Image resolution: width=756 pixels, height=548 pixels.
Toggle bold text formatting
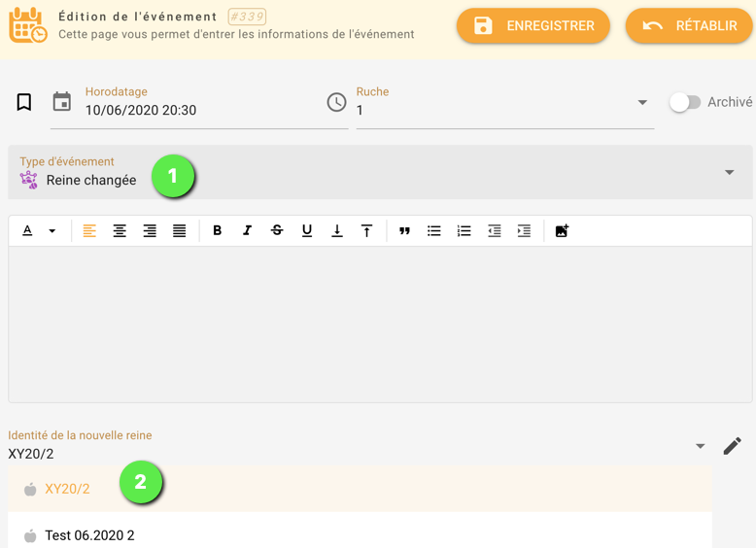(217, 230)
